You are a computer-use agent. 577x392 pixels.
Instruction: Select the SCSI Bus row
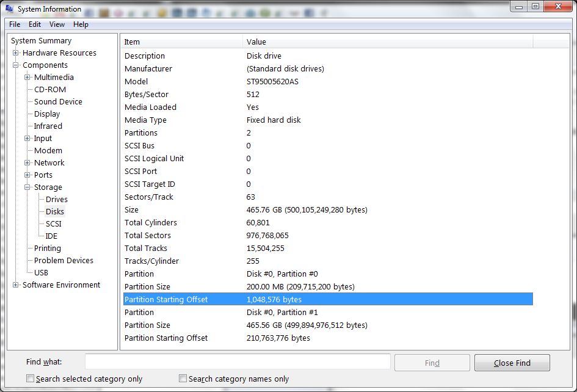pyautogui.click(x=328, y=146)
